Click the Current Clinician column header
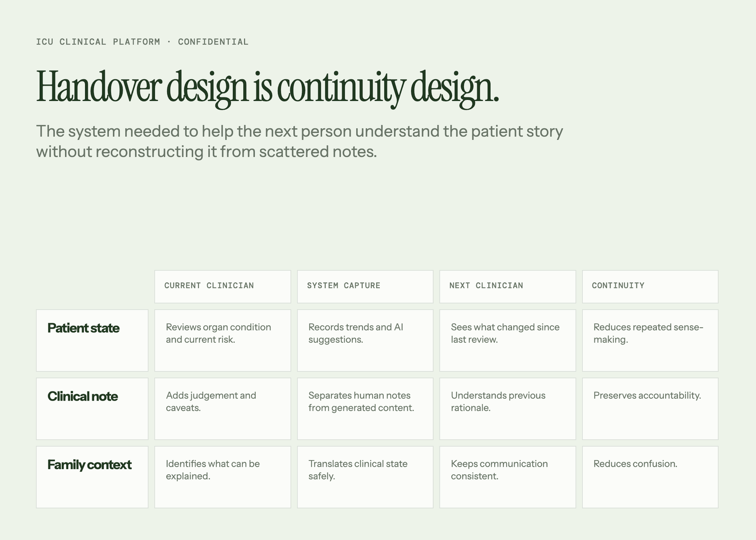756x540 pixels. click(x=223, y=287)
